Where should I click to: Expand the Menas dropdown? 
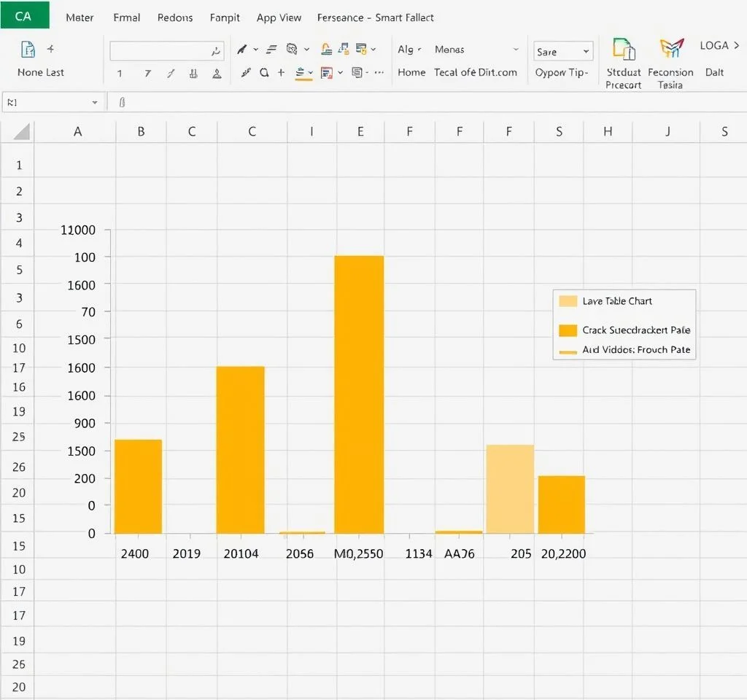(x=516, y=50)
